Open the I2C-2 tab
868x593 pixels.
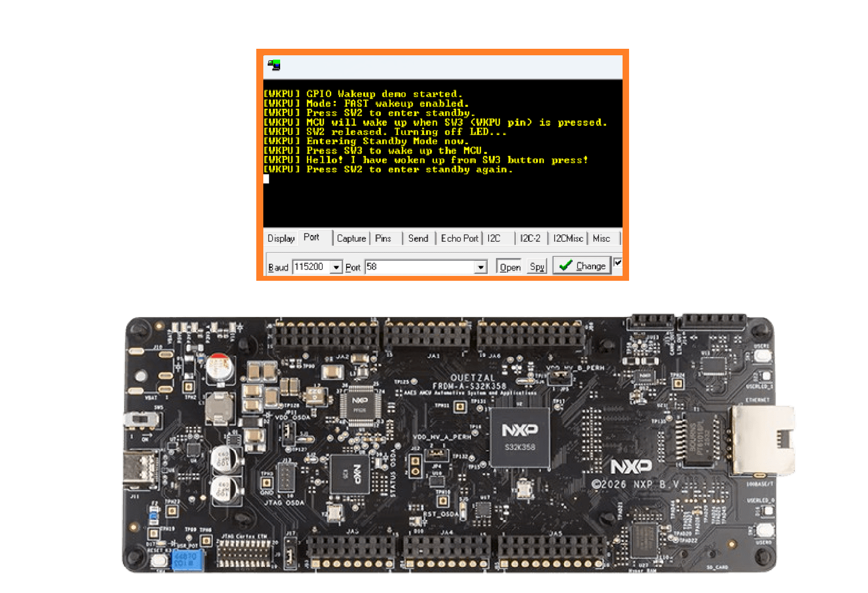[530, 239]
